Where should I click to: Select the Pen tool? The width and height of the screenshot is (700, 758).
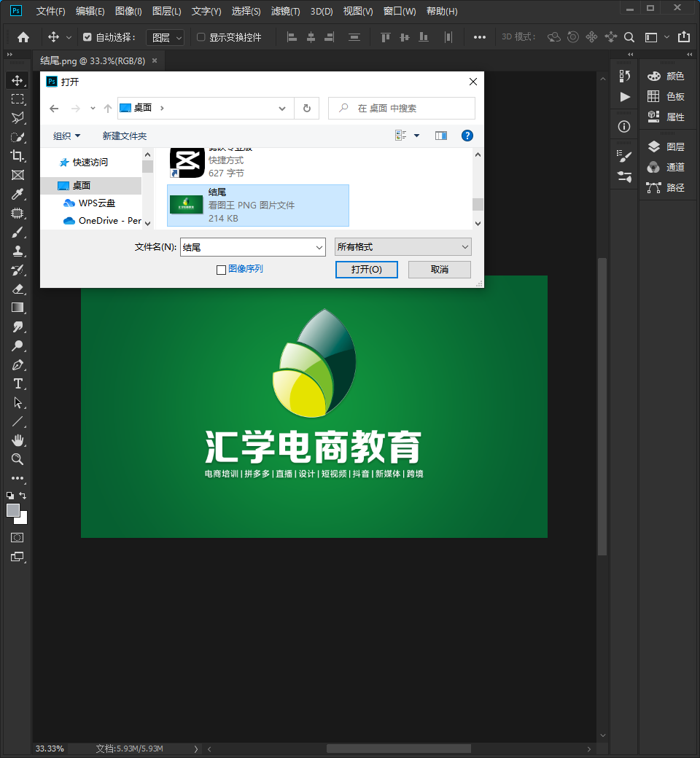click(x=17, y=365)
